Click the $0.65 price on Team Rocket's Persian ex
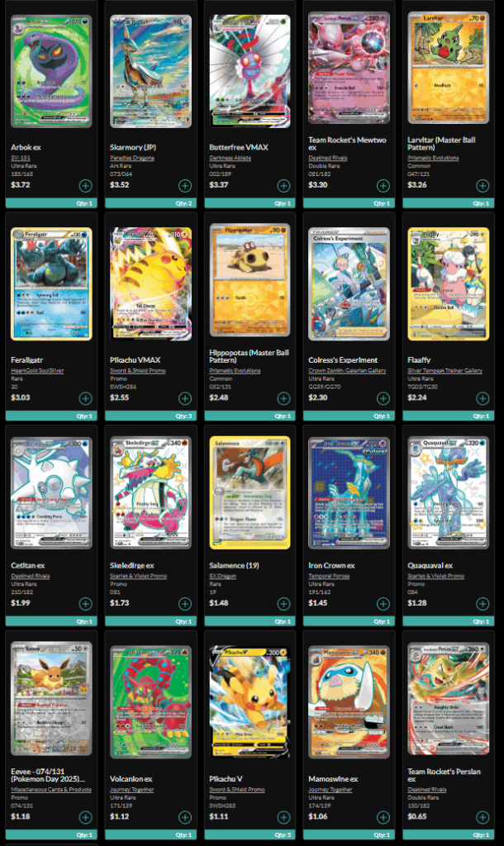Screen dimensions: 504x846 417,816
